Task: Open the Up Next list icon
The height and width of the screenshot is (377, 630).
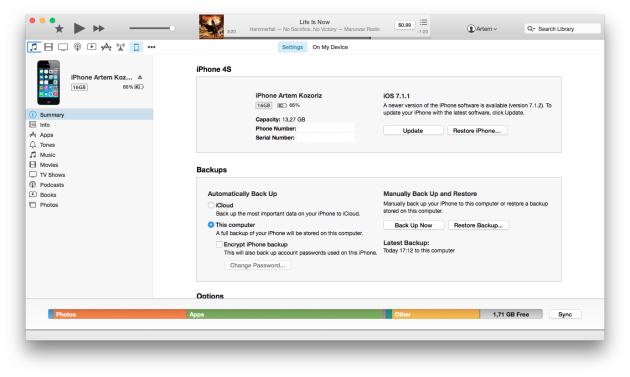Action: [423, 22]
